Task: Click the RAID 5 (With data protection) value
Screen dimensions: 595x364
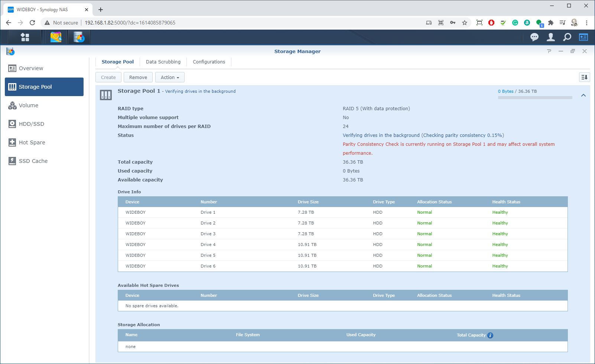Action: (x=376, y=109)
